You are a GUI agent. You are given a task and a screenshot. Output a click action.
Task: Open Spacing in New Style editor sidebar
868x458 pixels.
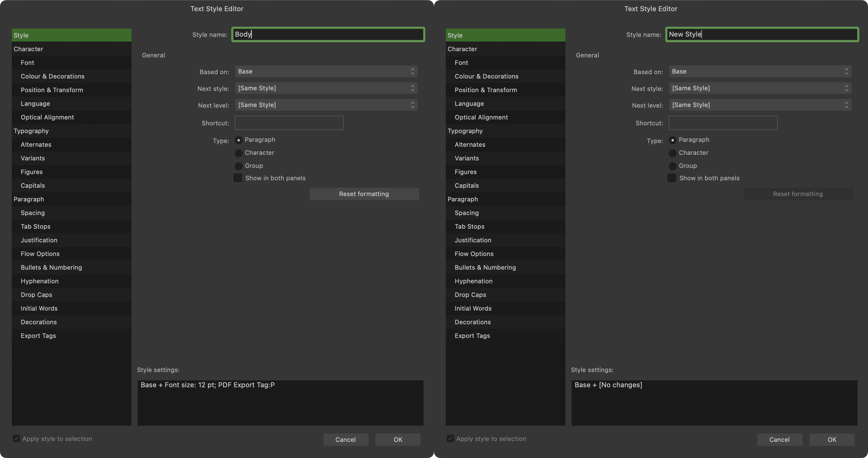click(x=505, y=213)
